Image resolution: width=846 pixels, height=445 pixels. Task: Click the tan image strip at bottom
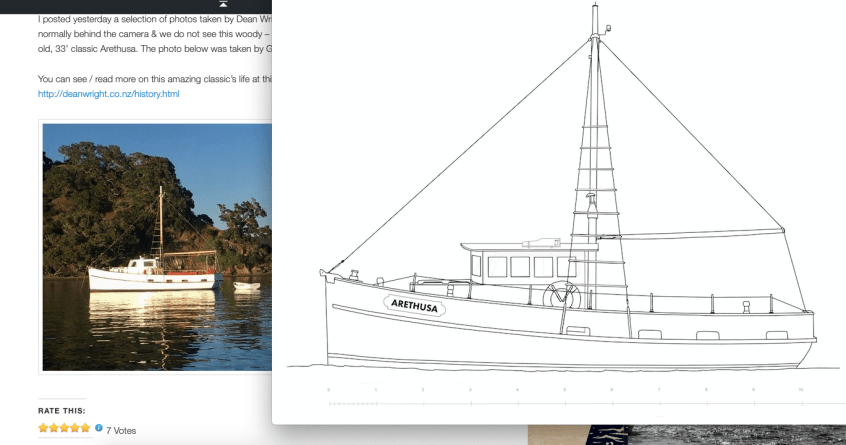[558, 435]
